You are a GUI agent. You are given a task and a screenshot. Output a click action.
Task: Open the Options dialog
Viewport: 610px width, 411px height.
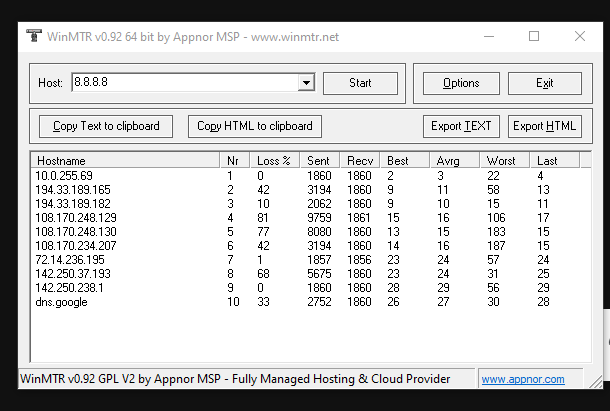(x=460, y=83)
